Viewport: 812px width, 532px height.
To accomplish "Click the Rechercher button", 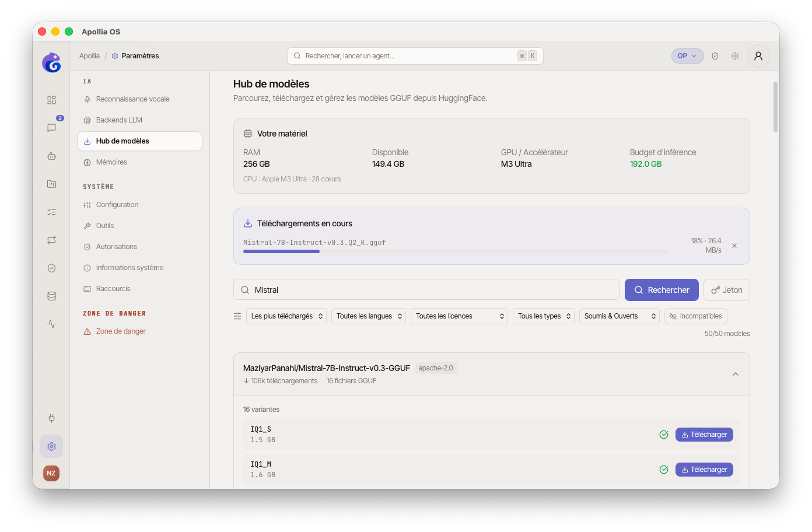I will (x=661, y=290).
